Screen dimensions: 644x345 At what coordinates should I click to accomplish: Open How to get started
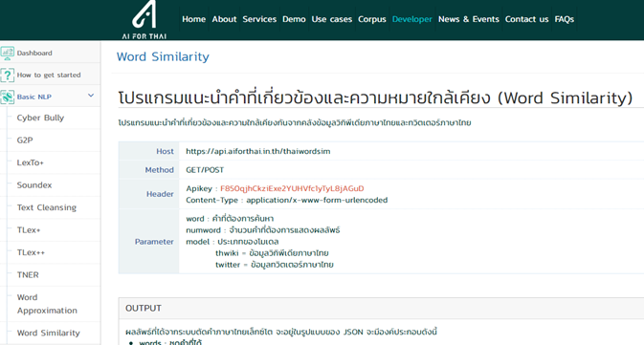point(49,75)
